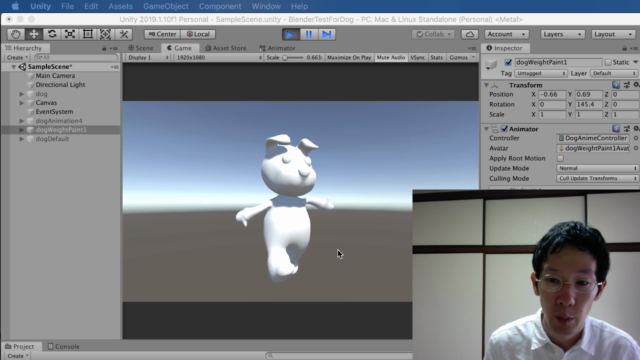
Task: Switch to the Asset Store tab
Action: point(226,48)
